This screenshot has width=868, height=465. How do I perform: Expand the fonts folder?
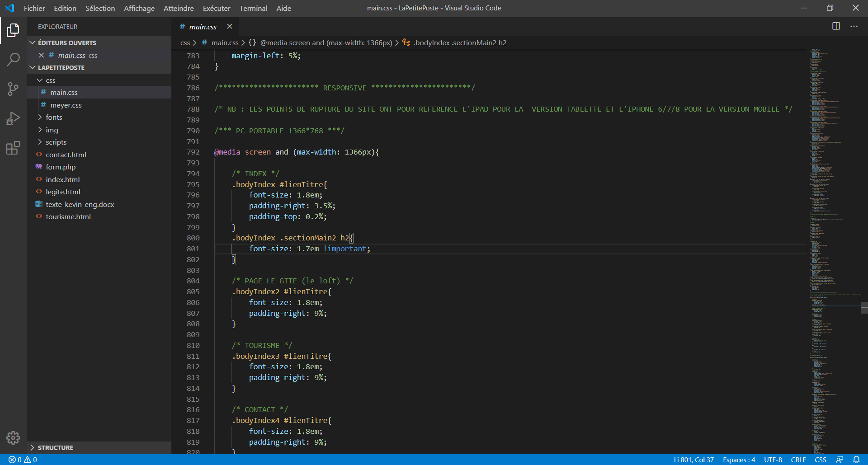(x=55, y=117)
